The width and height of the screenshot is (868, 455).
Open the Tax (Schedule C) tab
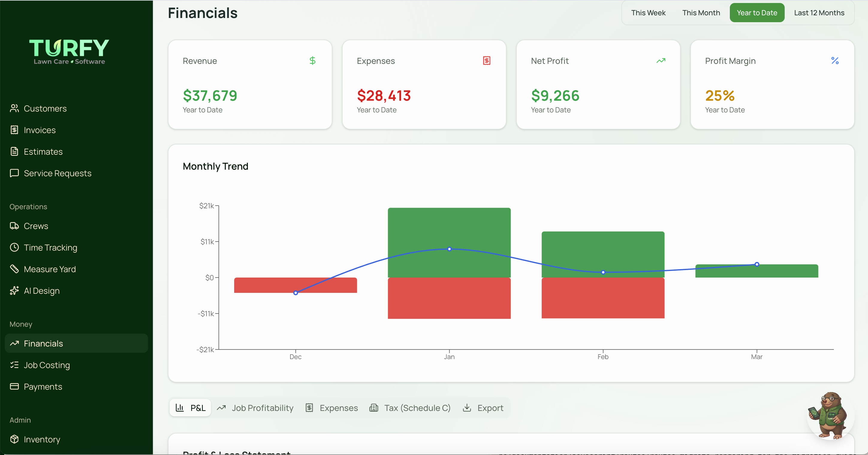(x=410, y=408)
